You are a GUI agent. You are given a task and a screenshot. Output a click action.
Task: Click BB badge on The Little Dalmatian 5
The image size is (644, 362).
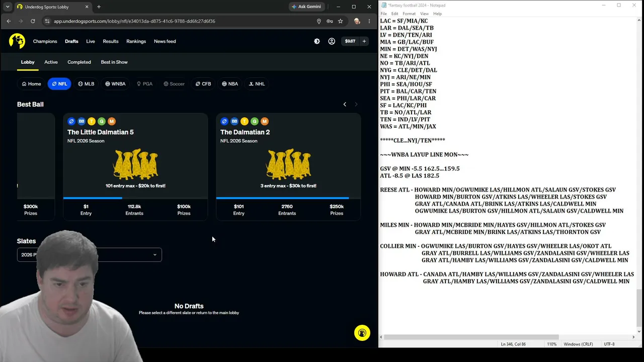[x=82, y=121]
